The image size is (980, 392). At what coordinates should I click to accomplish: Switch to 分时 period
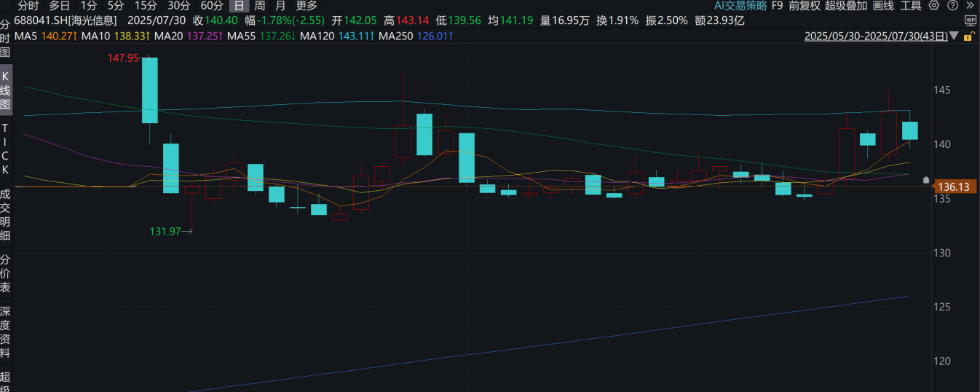click(28, 6)
